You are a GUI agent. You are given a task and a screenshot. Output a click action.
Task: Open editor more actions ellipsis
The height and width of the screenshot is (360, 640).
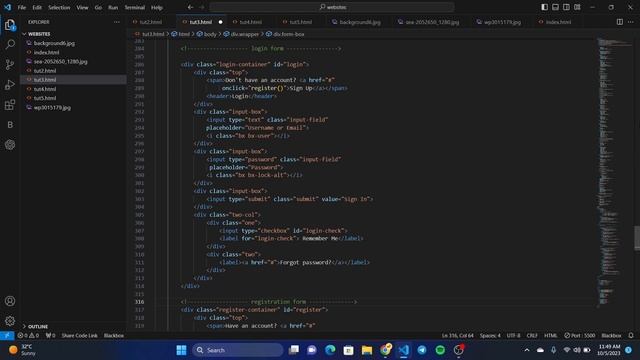631,22
